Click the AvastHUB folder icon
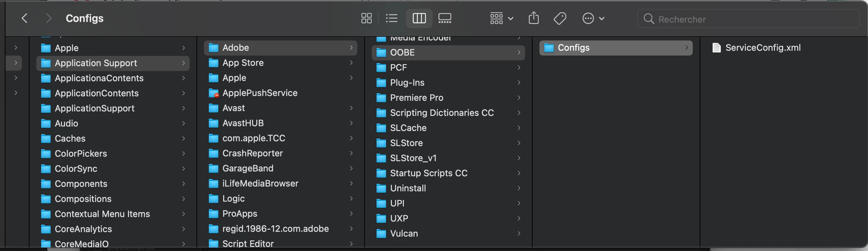Image resolution: width=868 pixels, height=251 pixels. [213, 123]
